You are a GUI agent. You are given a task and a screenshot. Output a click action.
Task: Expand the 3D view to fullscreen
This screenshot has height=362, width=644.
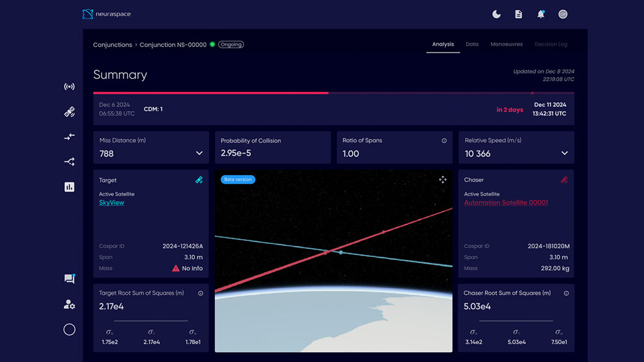443,180
